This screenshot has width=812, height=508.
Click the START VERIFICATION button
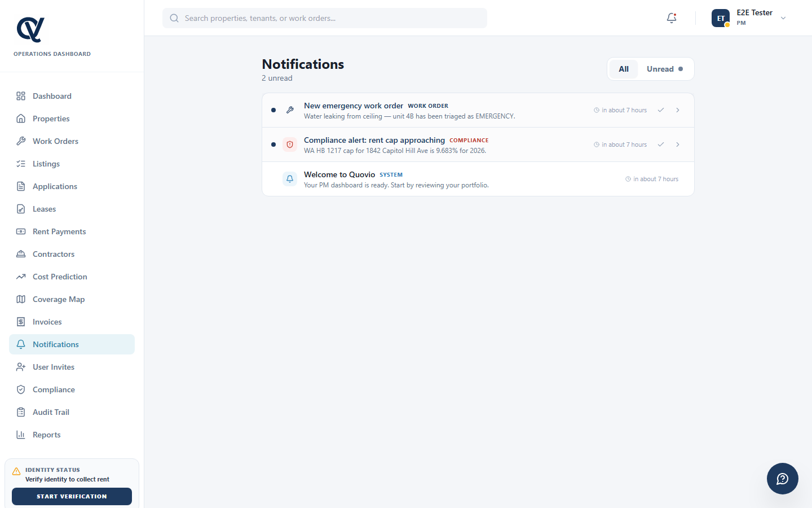coord(72,496)
